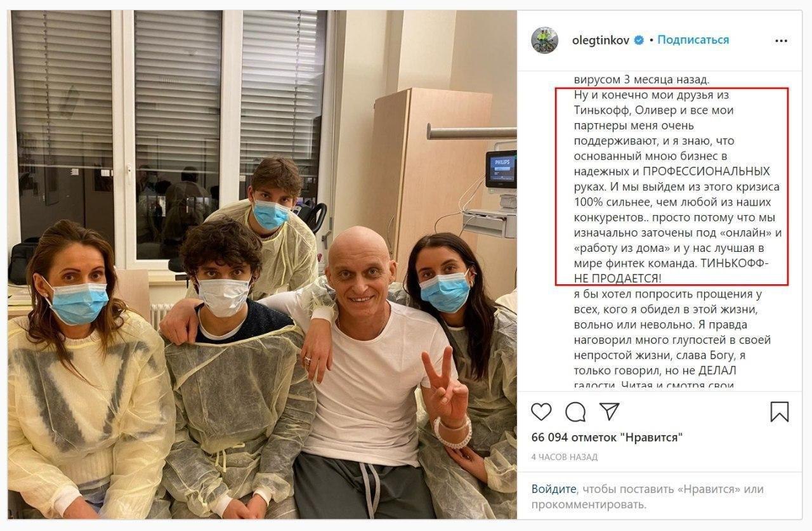The height and width of the screenshot is (531, 812).
Task: Click the Philips monitor in the photo
Action: coord(501,169)
